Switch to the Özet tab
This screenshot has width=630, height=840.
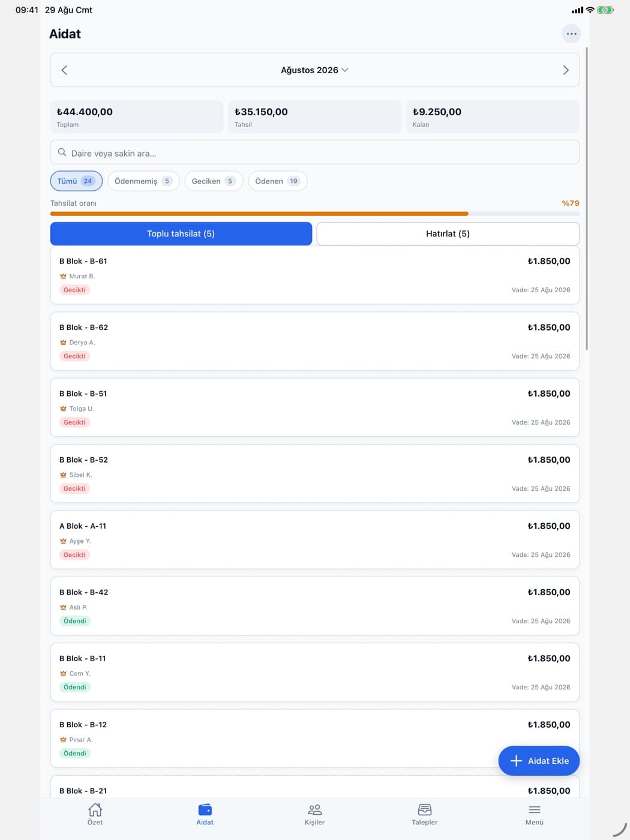[x=95, y=814]
